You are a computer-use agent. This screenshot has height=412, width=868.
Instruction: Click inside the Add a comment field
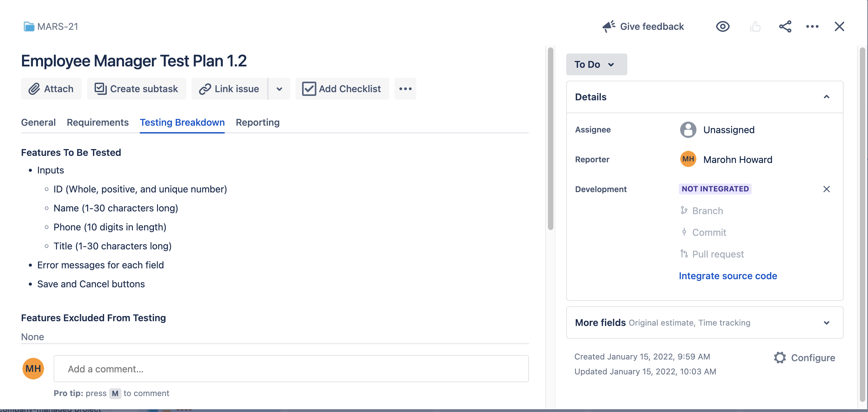[291, 369]
